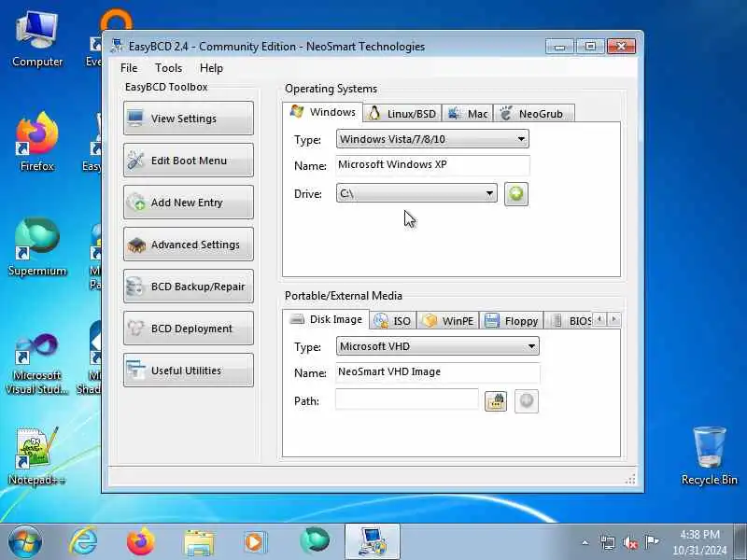Screen dimensions: 747x560
Task: Switch to the ISO tab
Action: (x=393, y=320)
